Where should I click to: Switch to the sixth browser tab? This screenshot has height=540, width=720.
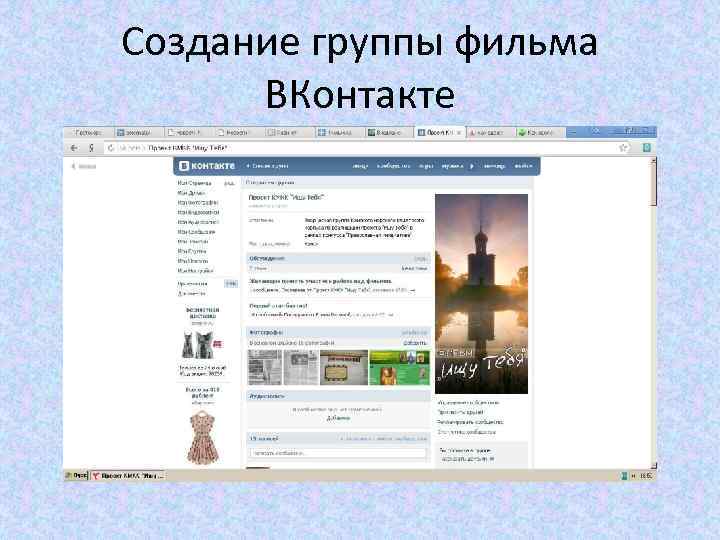click(x=338, y=132)
